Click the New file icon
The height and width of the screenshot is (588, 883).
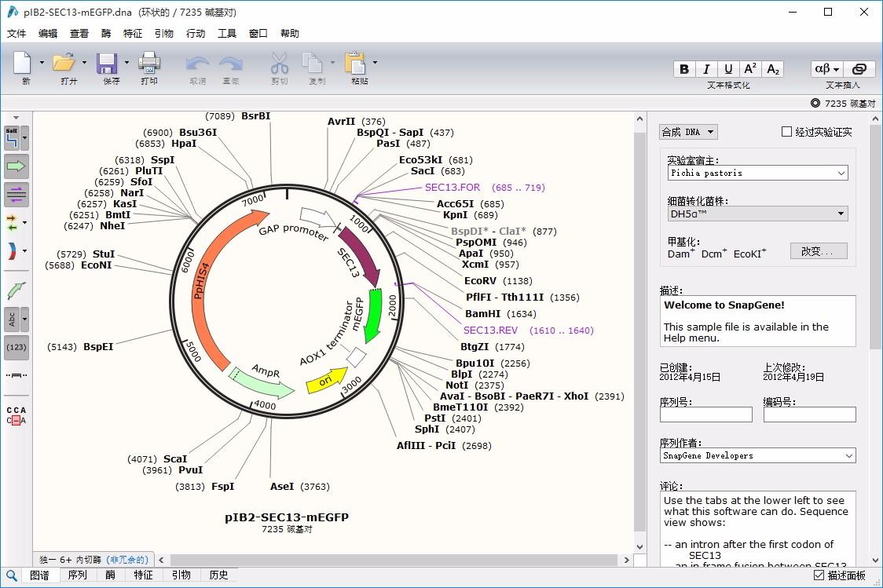pyautogui.click(x=22, y=63)
